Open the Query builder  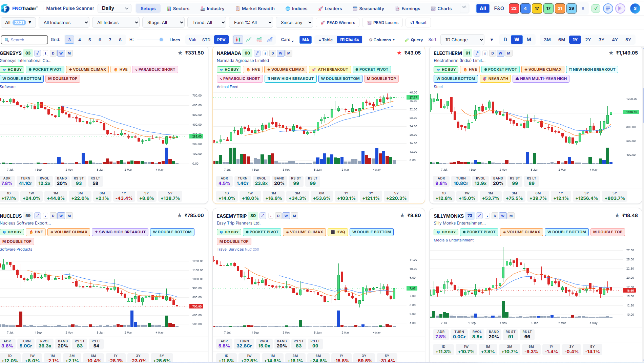click(x=414, y=40)
